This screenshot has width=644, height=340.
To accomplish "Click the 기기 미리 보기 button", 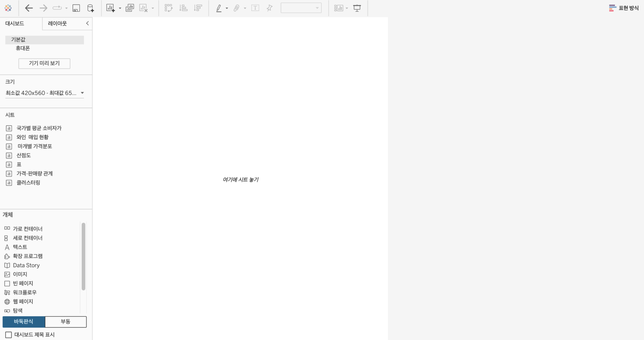I will [44, 63].
